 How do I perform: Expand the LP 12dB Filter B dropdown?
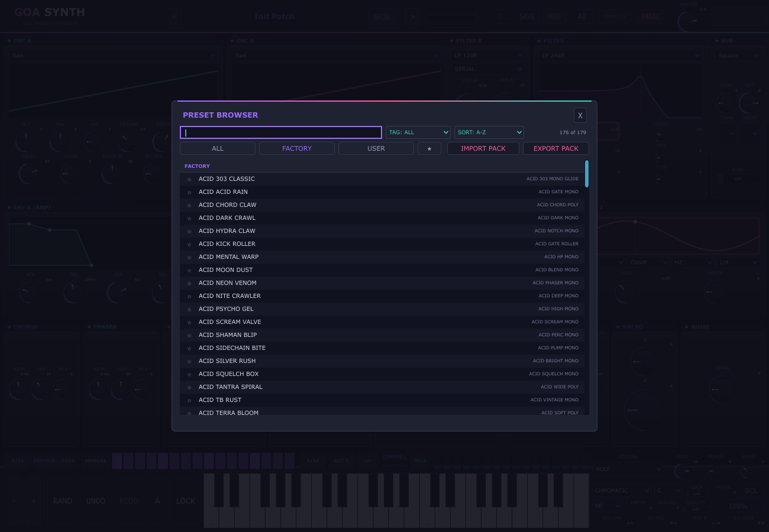point(489,56)
